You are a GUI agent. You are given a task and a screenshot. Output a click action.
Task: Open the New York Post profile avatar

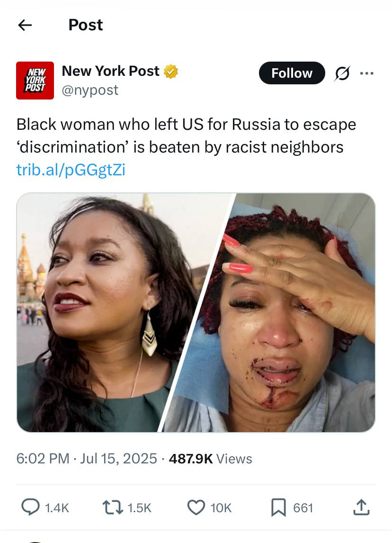tap(35, 81)
